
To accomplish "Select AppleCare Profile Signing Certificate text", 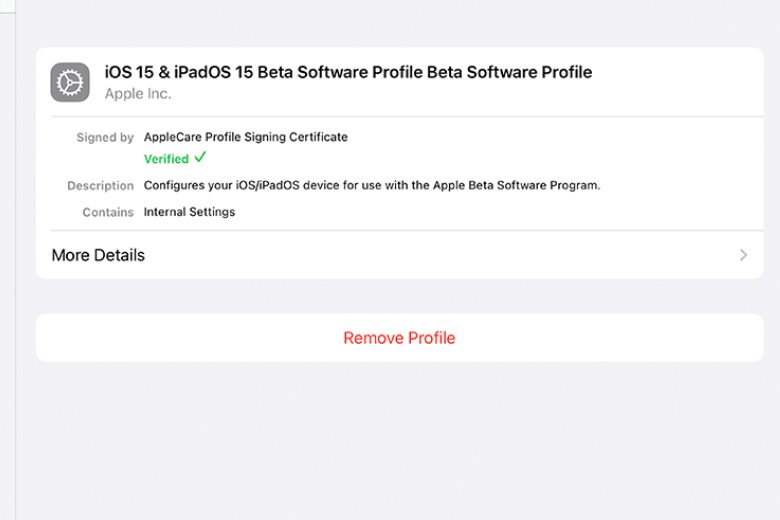I will tap(246, 137).
